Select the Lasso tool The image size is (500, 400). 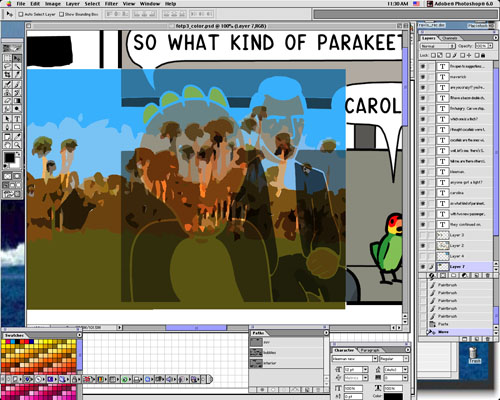tap(7, 67)
